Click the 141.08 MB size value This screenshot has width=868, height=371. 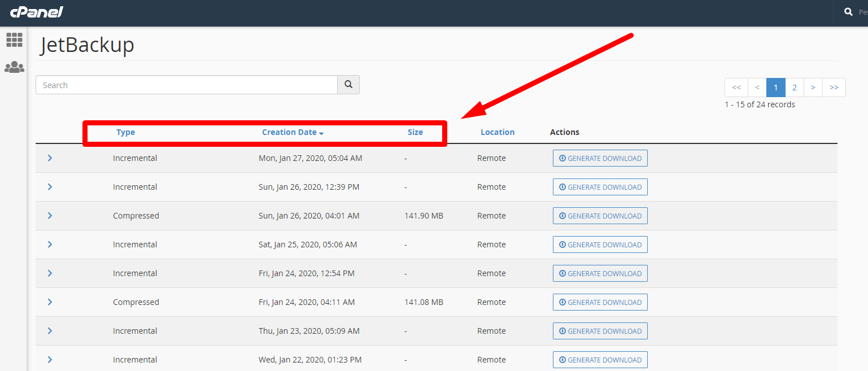click(424, 302)
